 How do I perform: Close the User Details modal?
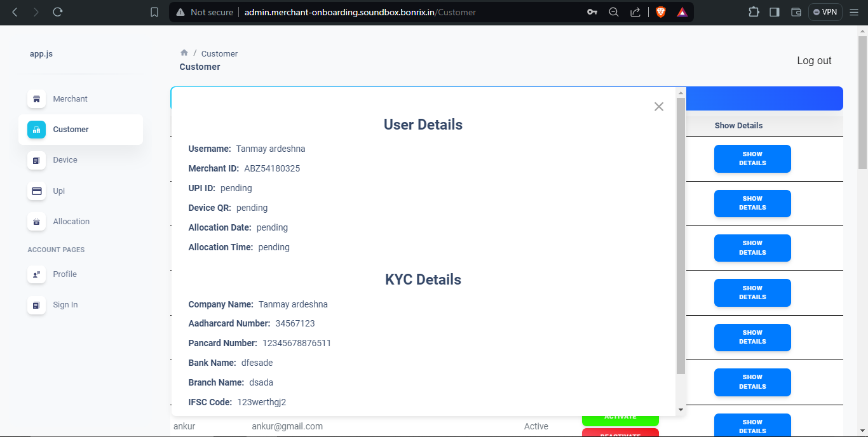658,107
